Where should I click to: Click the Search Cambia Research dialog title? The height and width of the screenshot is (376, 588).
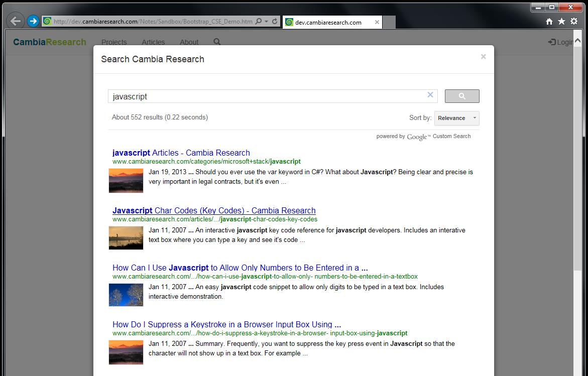coord(153,59)
